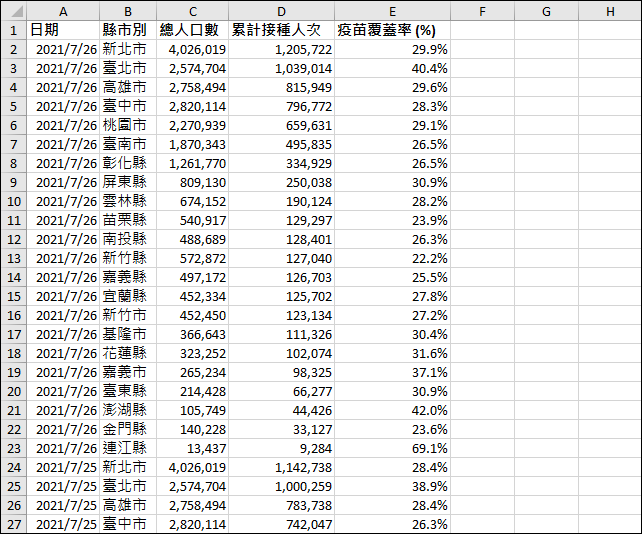Click the 縣市別 header cell
This screenshot has height=534, width=642.
[x=128, y=30]
